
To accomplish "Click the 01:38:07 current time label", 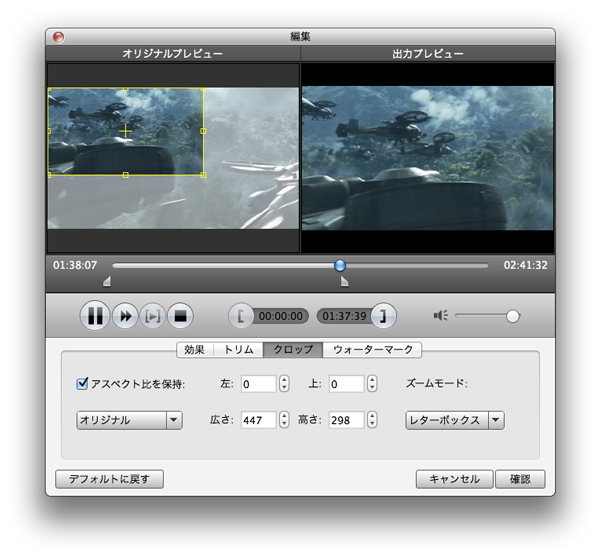I will [x=75, y=265].
